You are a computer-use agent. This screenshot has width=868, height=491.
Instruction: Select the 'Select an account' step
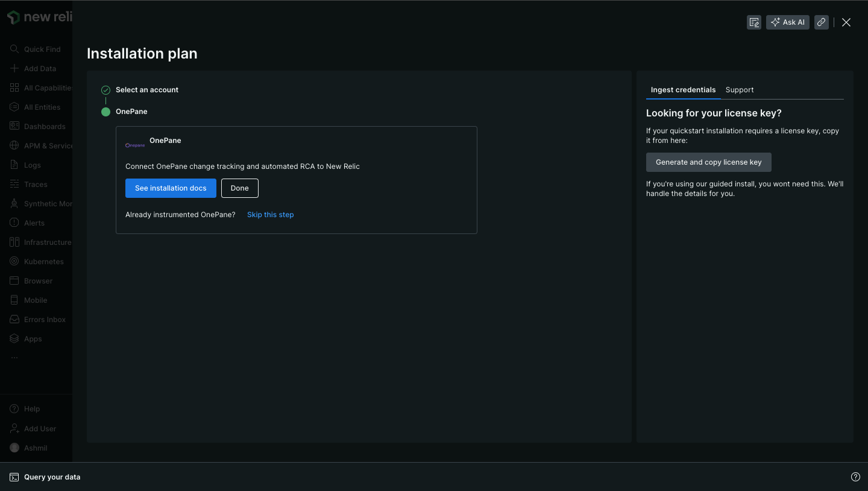pyautogui.click(x=147, y=90)
